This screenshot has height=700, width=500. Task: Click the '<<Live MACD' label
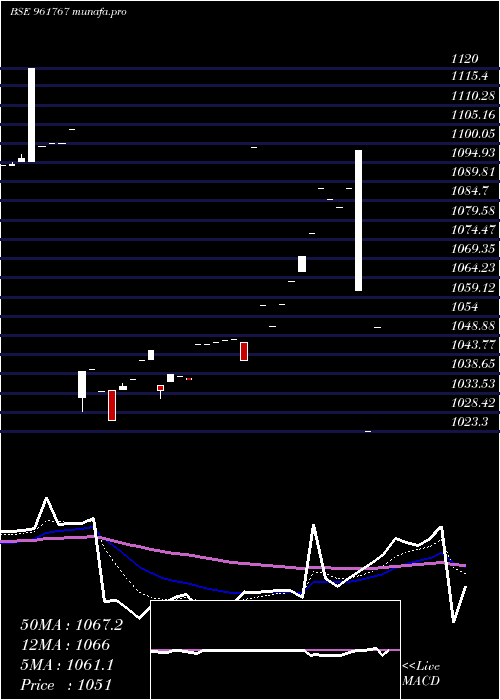click(x=421, y=674)
